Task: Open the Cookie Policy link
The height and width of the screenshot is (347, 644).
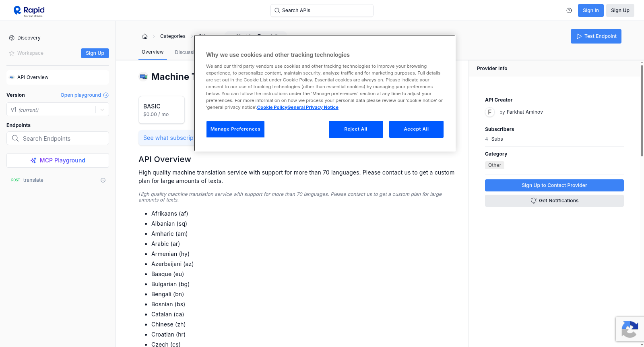Action: pos(272,107)
